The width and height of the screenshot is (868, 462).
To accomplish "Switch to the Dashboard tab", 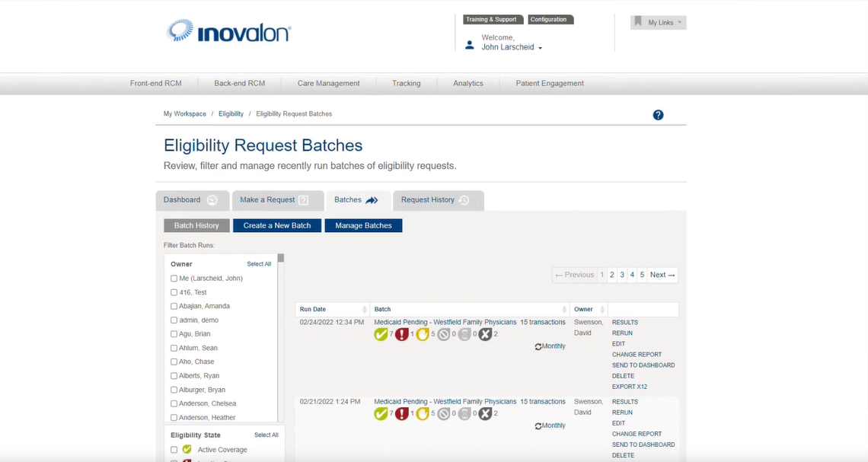I will pos(192,200).
